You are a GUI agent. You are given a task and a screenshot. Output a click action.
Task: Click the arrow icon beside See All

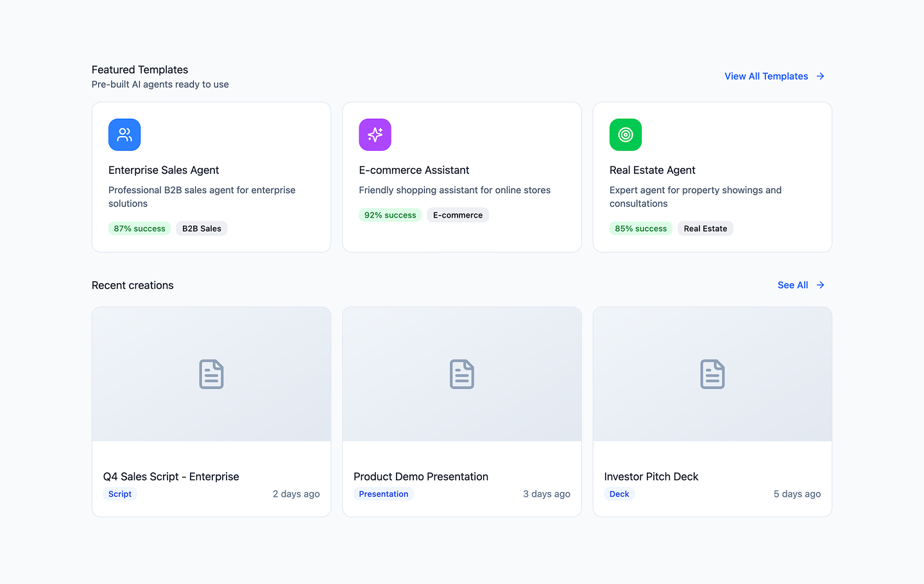click(820, 285)
